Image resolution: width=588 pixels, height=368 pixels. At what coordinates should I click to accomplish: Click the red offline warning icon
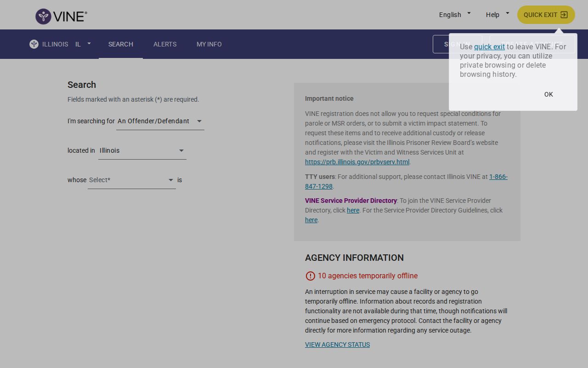[x=311, y=276]
